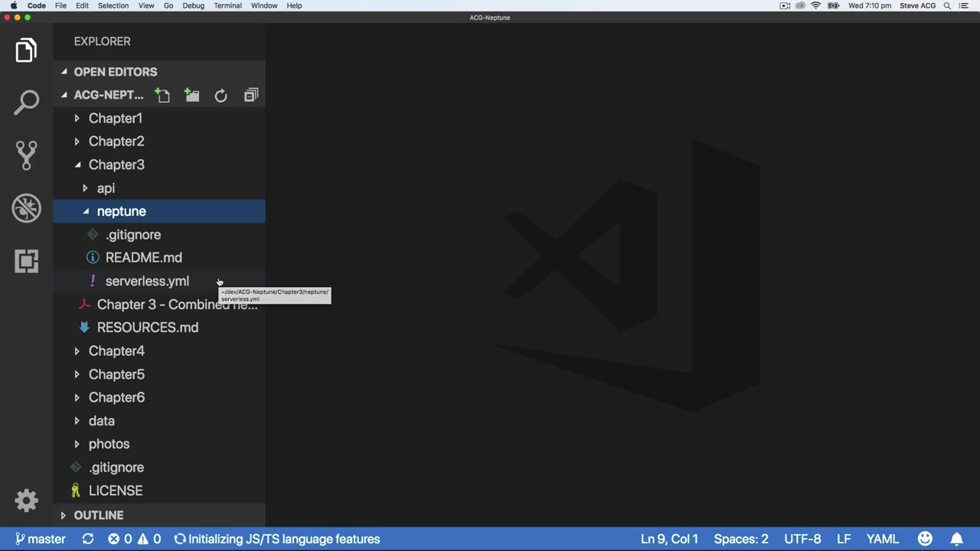Expand the photos folder
This screenshot has height=551, width=980.
point(159,444)
